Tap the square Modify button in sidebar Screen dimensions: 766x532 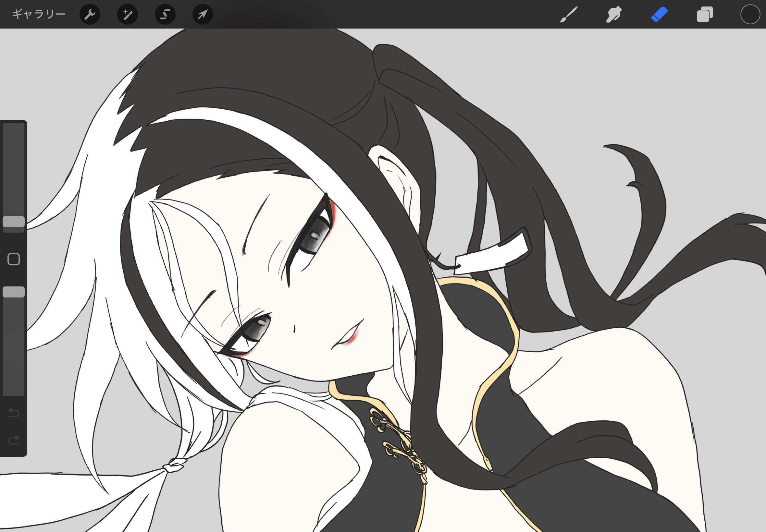(x=14, y=259)
